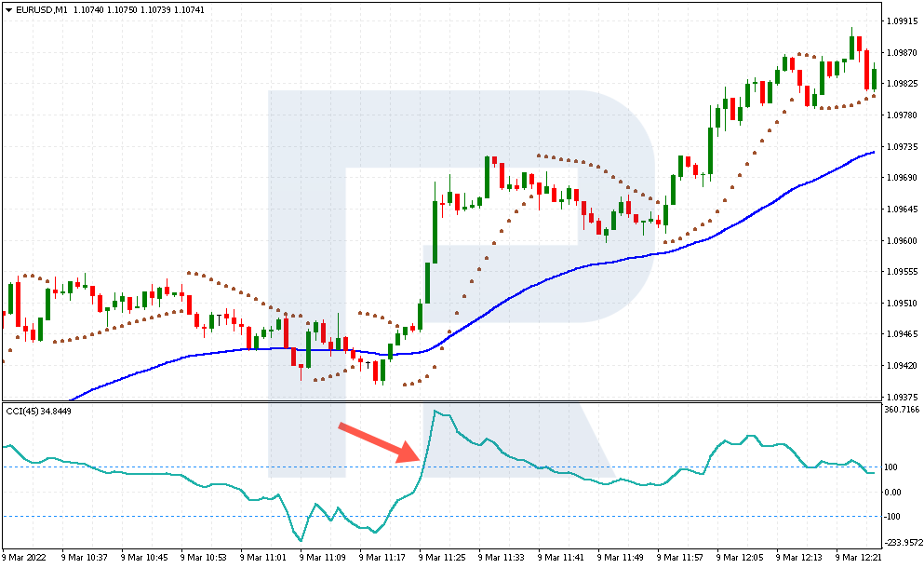Click the 9 Mar 11:01 time label

pos(262,557)
